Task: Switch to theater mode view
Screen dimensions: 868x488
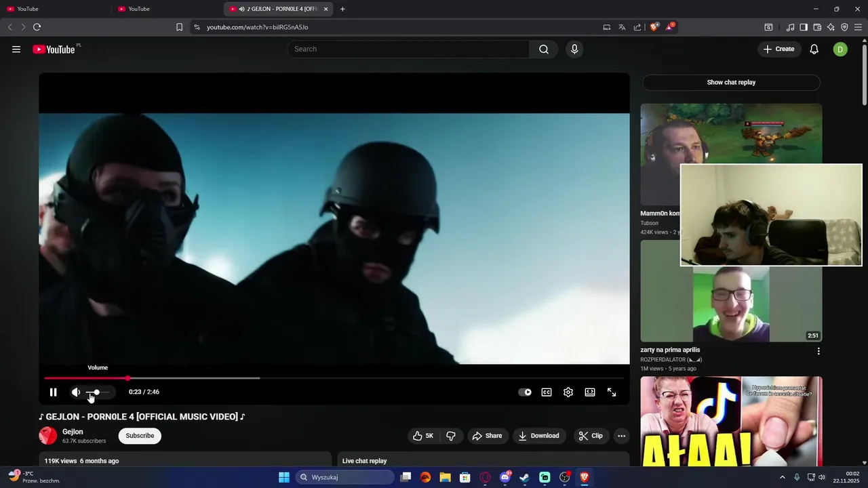Action: click(590, 392)
